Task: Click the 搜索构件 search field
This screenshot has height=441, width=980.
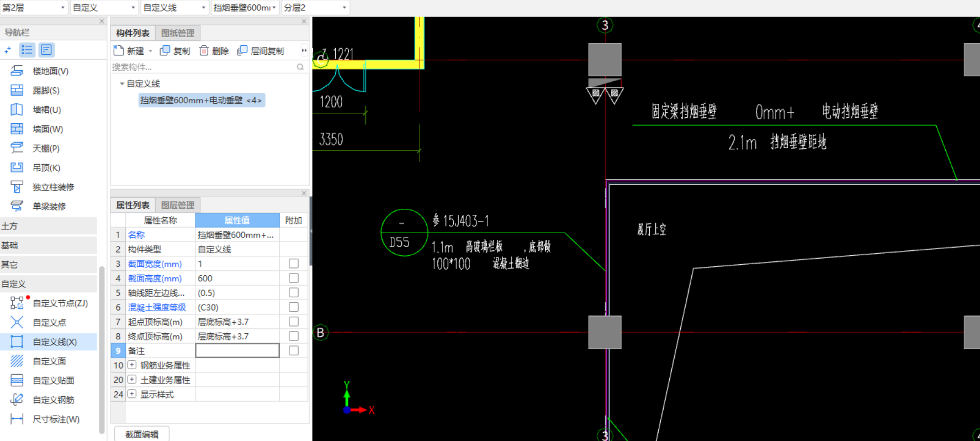Action: pyautogui.click(x=203, y=67)
